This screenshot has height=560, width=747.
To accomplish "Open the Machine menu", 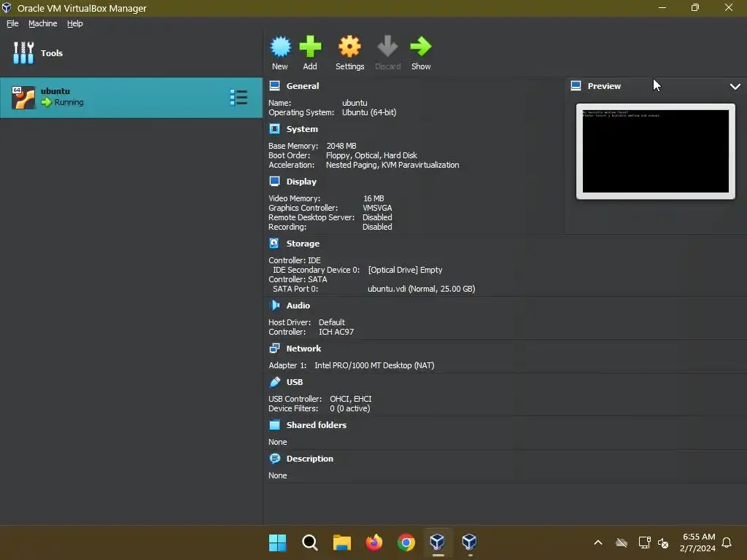I will click(x=43, y=23).
